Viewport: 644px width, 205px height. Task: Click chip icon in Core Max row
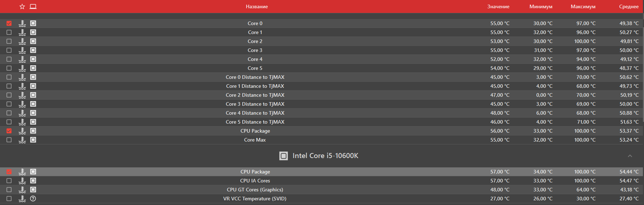tap(33, 140)
